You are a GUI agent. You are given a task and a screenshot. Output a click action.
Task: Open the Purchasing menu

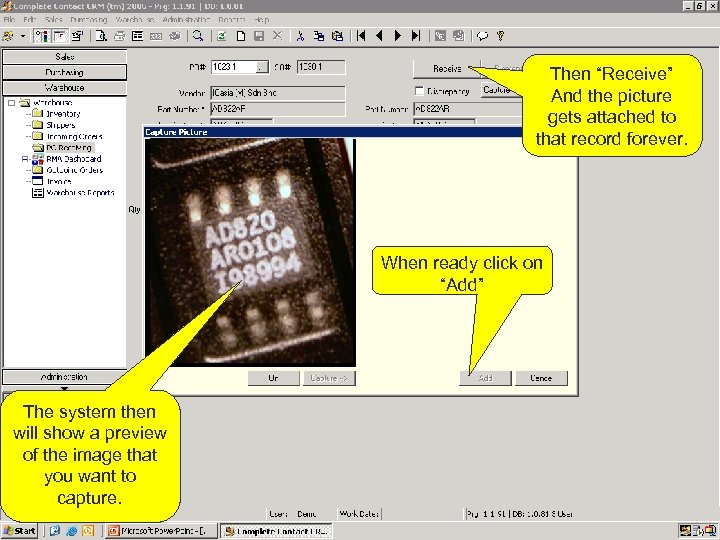point(89,20)
